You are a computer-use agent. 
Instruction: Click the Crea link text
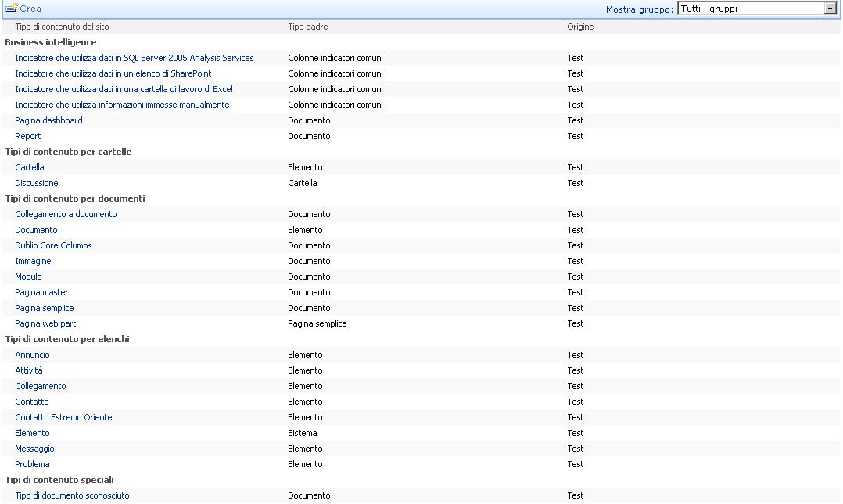coord(30,9)
